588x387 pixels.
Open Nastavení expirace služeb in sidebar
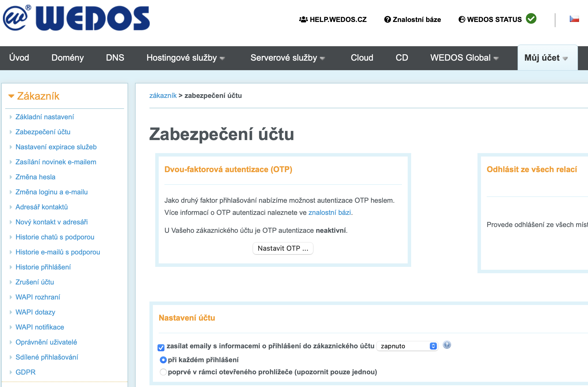(x=56, y=147)
